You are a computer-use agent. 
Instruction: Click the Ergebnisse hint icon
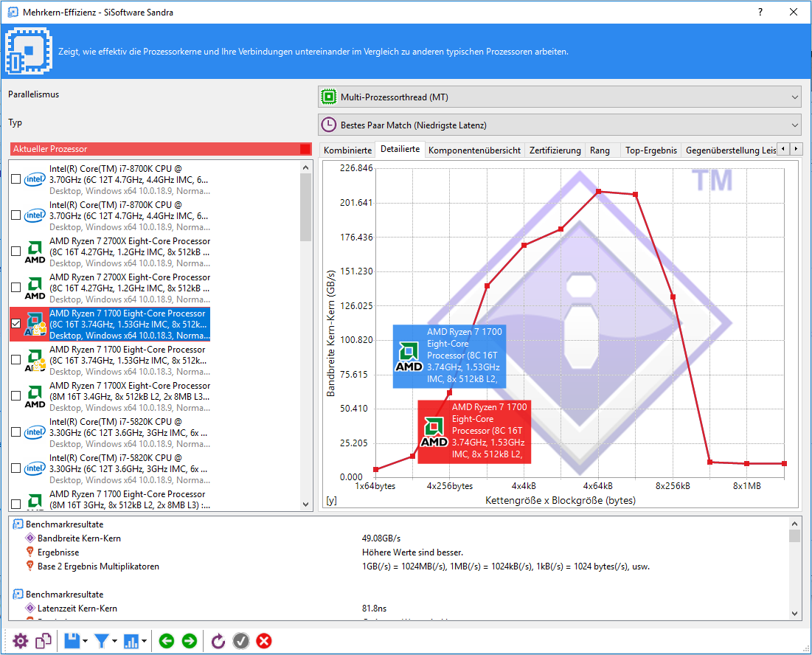30,552
